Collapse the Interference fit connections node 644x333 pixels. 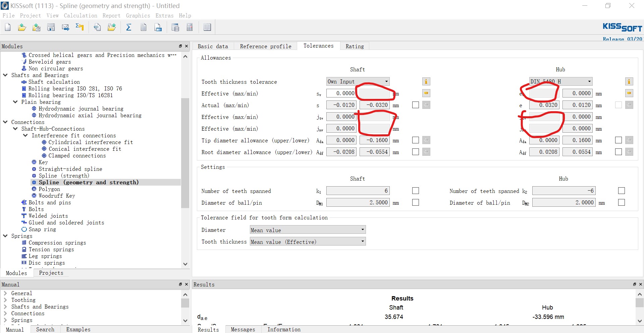pyautogui.click(x=25, y=135)
